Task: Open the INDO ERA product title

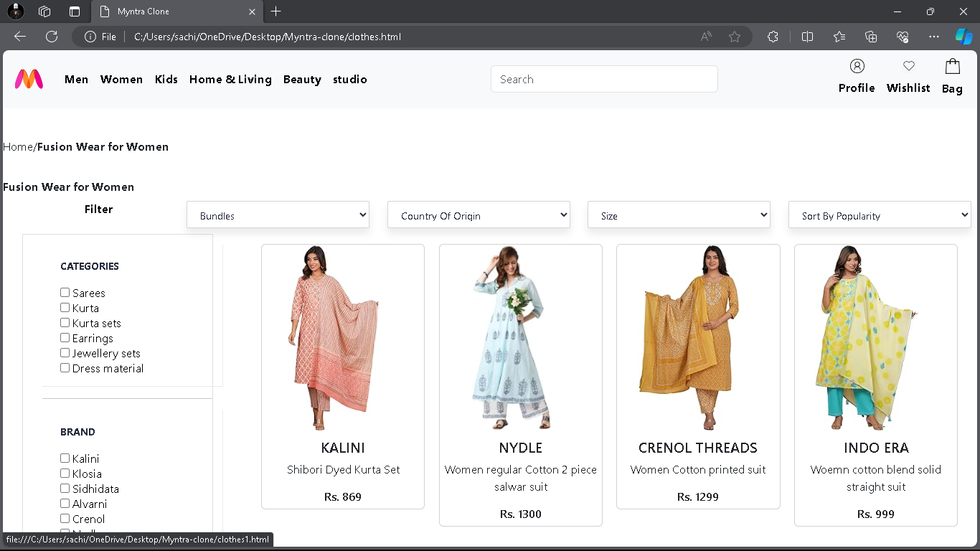Action: point(876,448)
